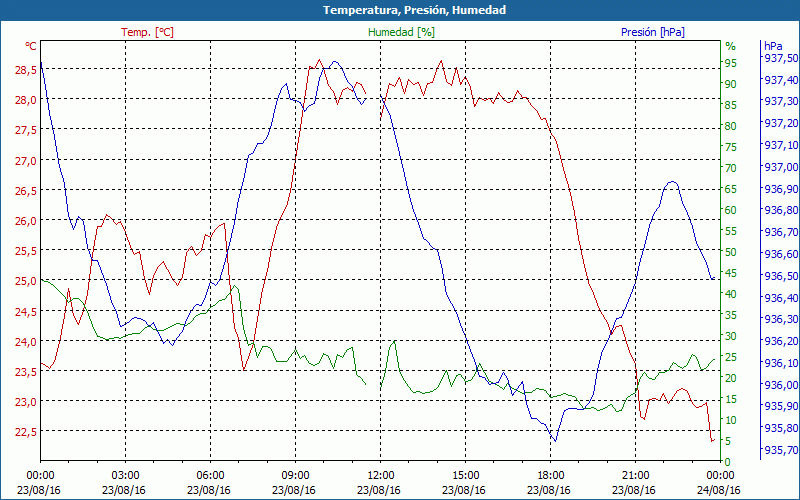The width and height of the screenshot is (800, 500).
Task: Click the red "°C" unit label
Action: click(x=31, y=46)
